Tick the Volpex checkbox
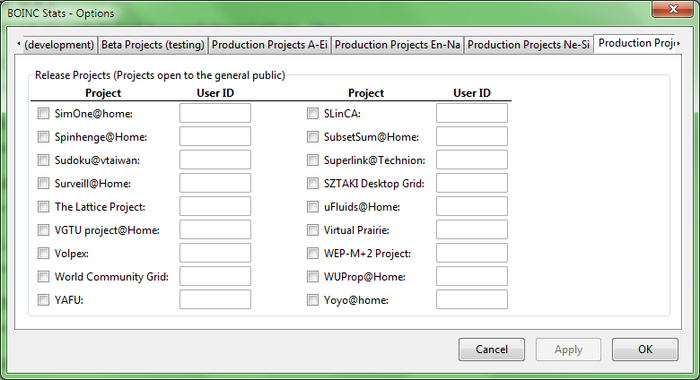700x380 pixels. click(x=43, y=253)
